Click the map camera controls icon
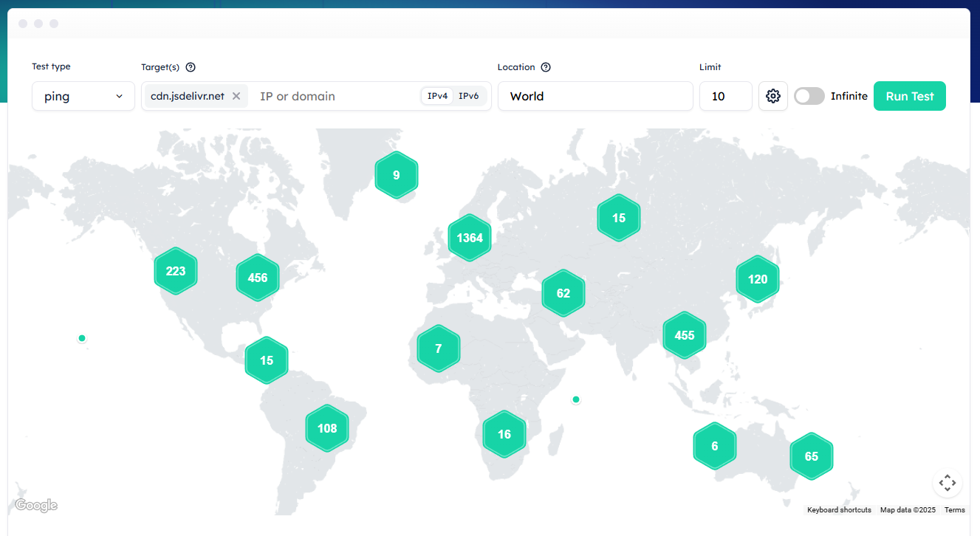The height and width of the screenshot is (536, 980). pyautogui.click(x=947, y=484)
